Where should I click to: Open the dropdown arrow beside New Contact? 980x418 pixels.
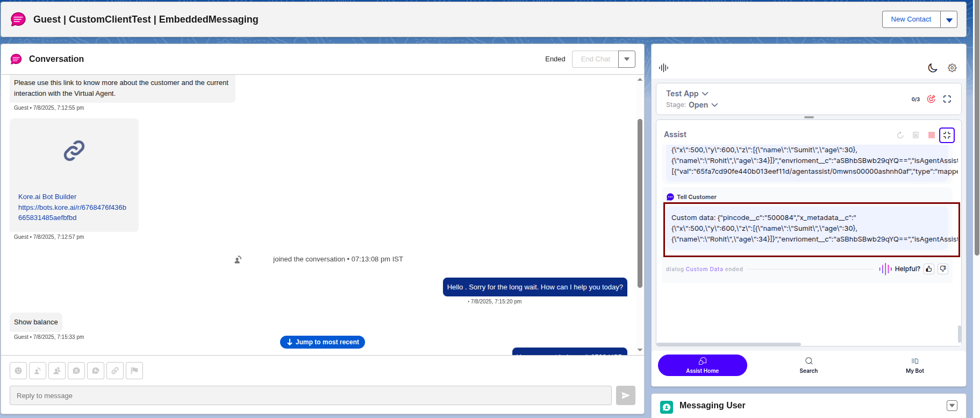point(949,19)
